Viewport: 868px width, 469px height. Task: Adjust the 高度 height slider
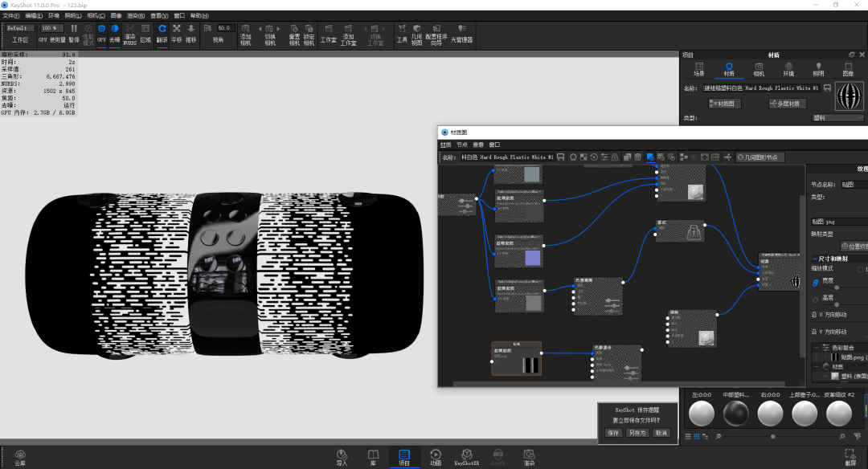click(837, 304)
